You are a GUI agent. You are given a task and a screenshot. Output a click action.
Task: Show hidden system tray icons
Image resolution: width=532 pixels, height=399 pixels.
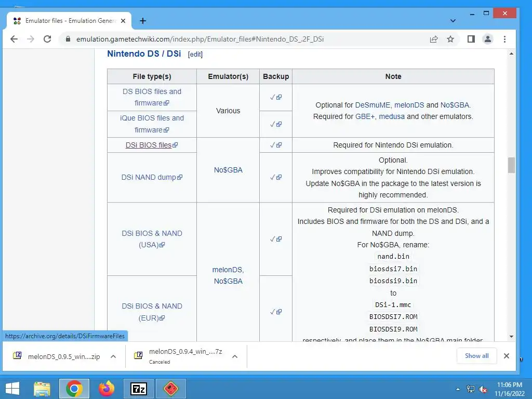(x=458, y=389)
